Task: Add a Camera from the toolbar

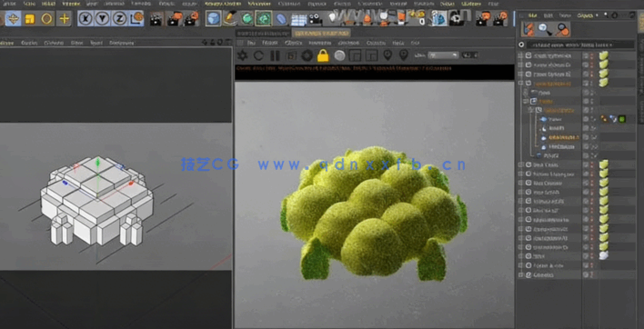Action: (315, 19)
